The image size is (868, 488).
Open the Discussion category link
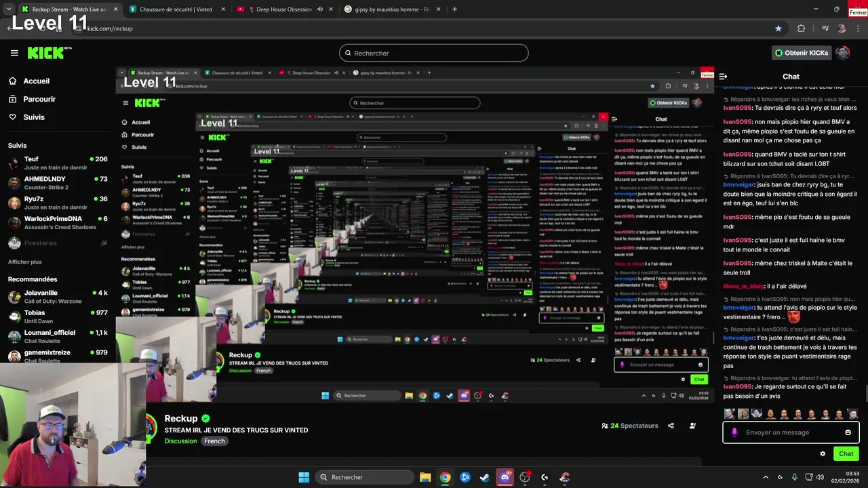(x=180, y=441)
